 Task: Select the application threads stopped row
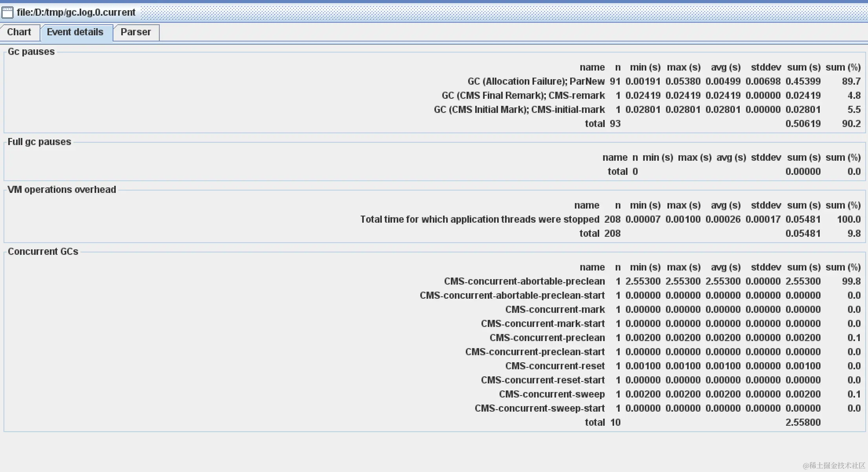[480, 219]
